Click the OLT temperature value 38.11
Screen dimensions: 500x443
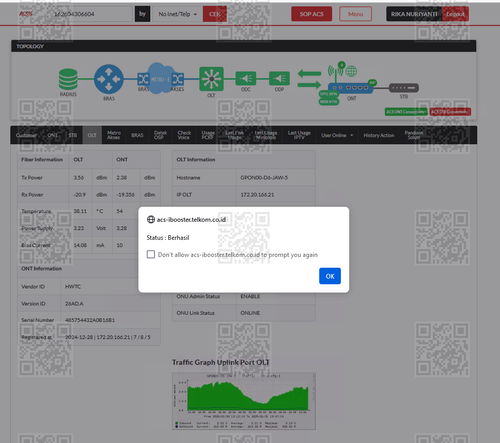pos(80,211)
